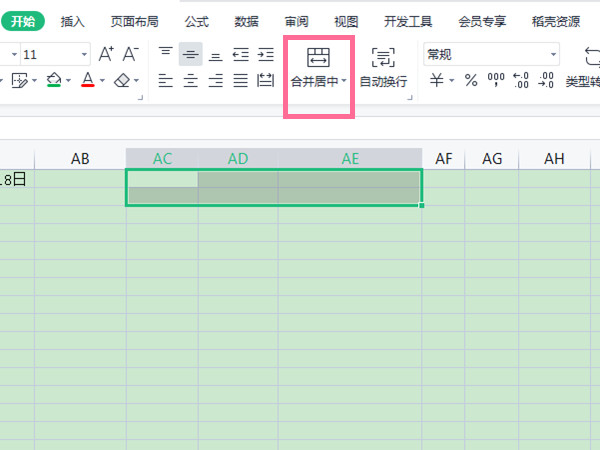This screenshot has width=600, height=450.
Task: Select column AH header
Action: coord(554,159)
